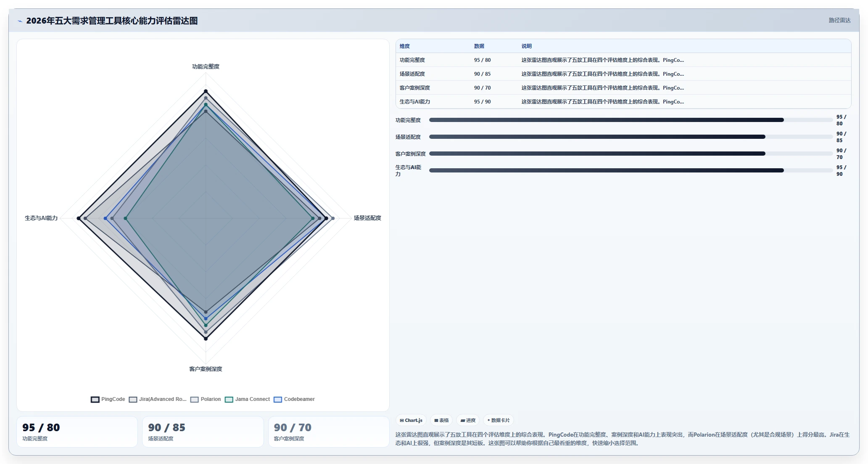Toggle Codebeamer legend item
The width and height of the screenshot is (868, 464).
294,399
